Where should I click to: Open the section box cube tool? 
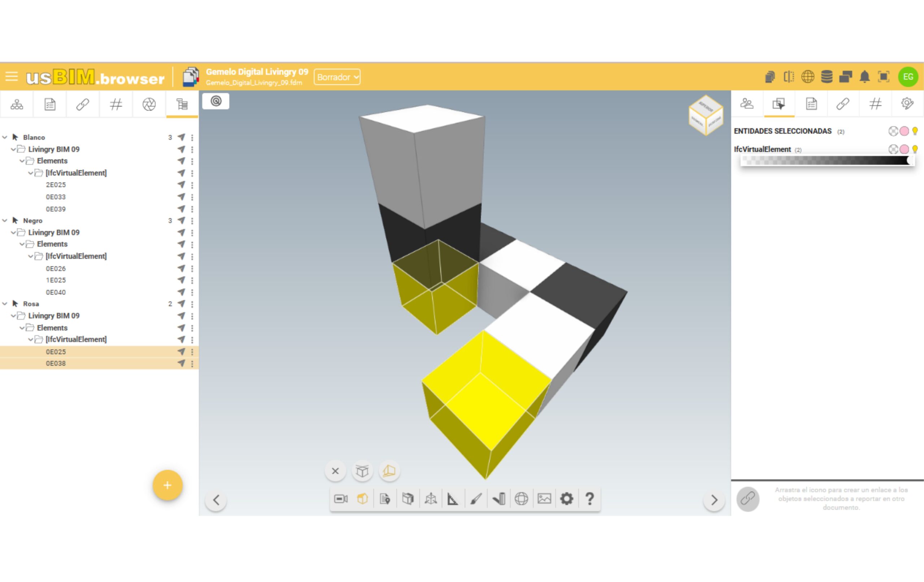[407, 499]
